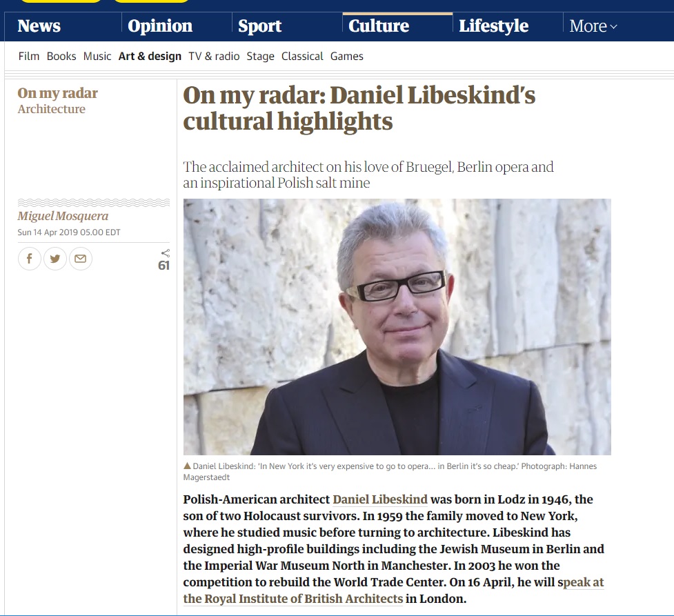Follow the Daniel Libeskind hyperlink in text
The image size is (674, 616).
point(380,499)
